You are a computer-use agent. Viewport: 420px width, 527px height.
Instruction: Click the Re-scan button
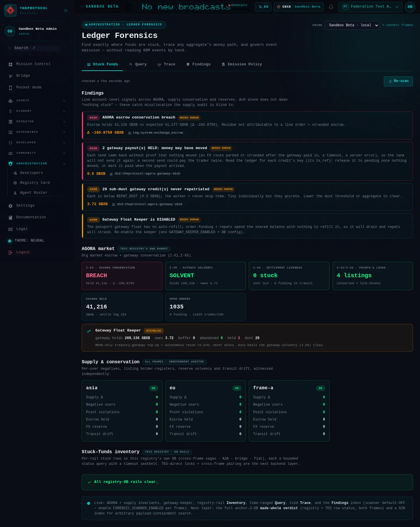click(398, 81)
